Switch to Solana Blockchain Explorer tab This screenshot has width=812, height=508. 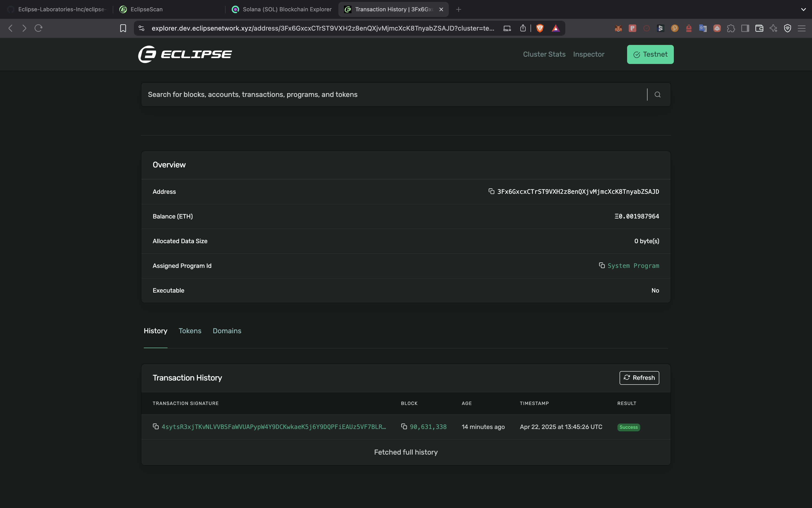pos(282,9)
